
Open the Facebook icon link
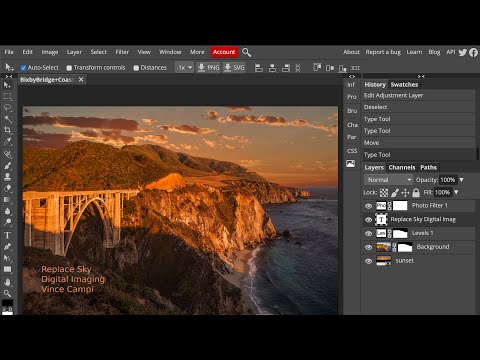point(473,52)
